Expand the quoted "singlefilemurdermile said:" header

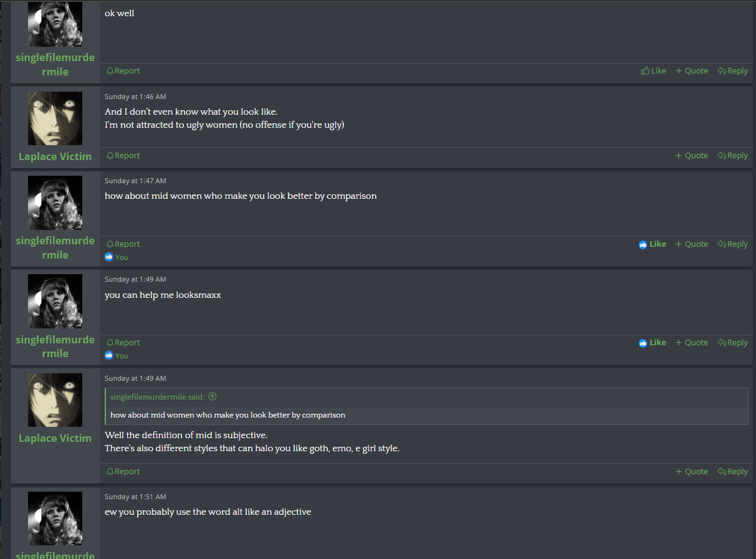(158, 397)
